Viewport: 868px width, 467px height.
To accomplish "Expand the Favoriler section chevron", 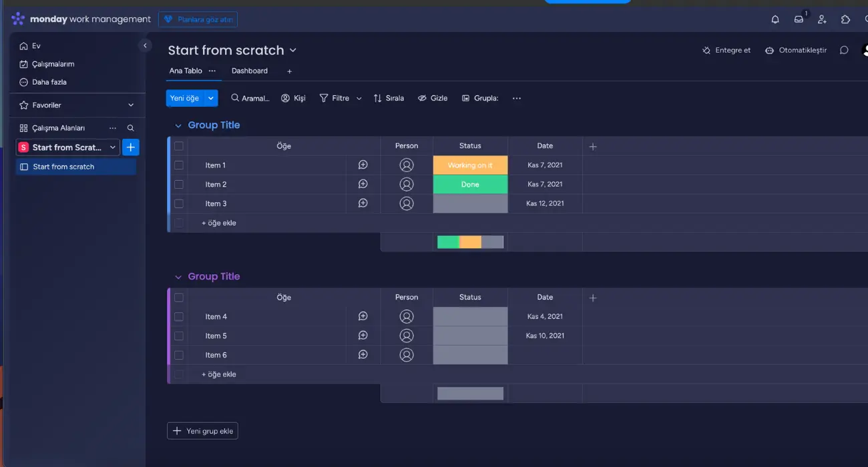I will point(131,105).
